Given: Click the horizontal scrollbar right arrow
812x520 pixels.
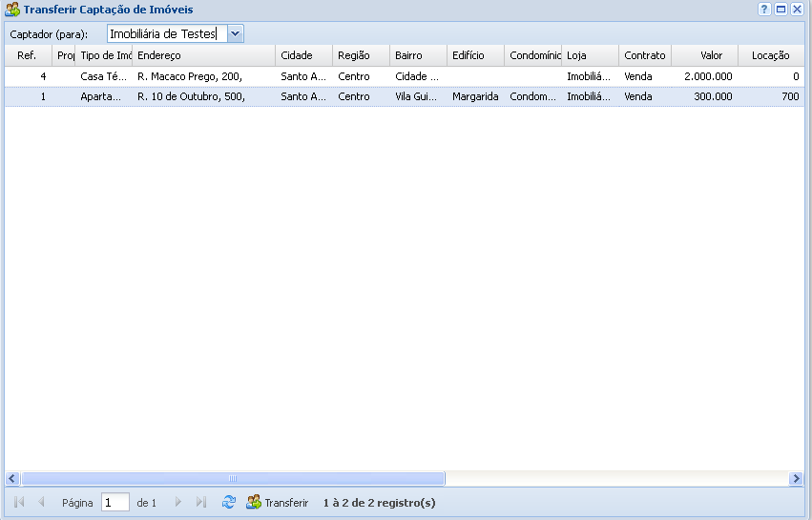Looking at the screenshot, I should click(x=797, y=478).
